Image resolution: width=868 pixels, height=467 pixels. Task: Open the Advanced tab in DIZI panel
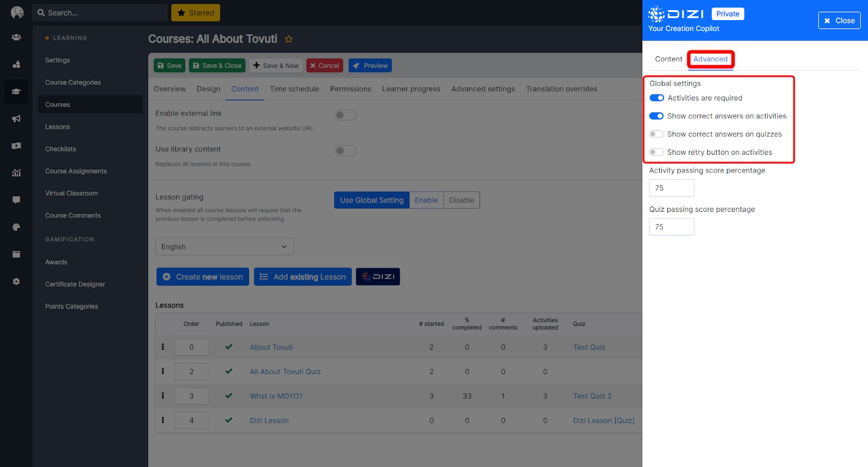tap(711, 59)
